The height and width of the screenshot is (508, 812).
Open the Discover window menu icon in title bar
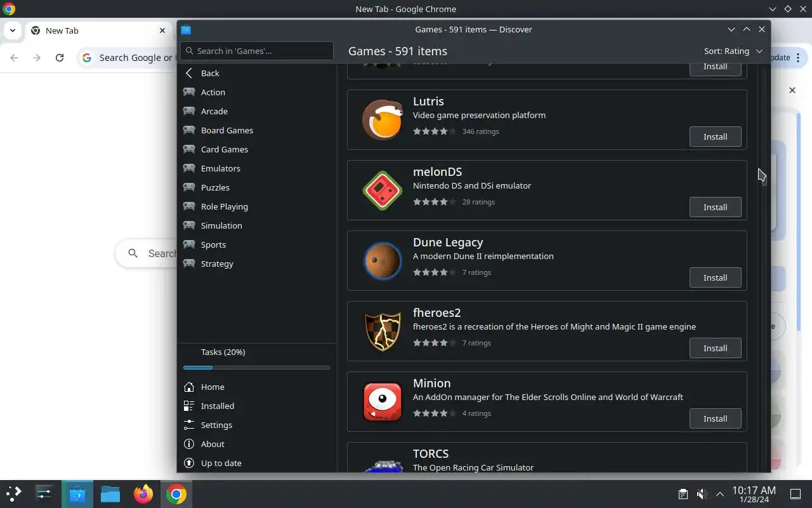(x=186, y=29)
